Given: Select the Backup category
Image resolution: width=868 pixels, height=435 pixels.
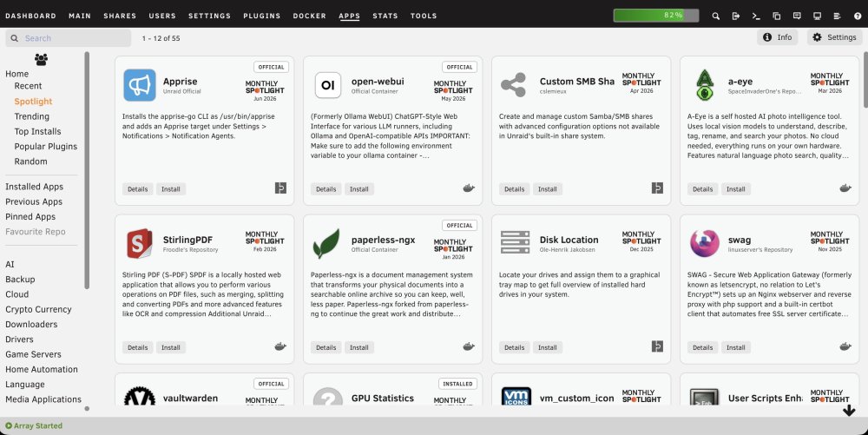Looking at the screenshot, I should tap(20, 279).
